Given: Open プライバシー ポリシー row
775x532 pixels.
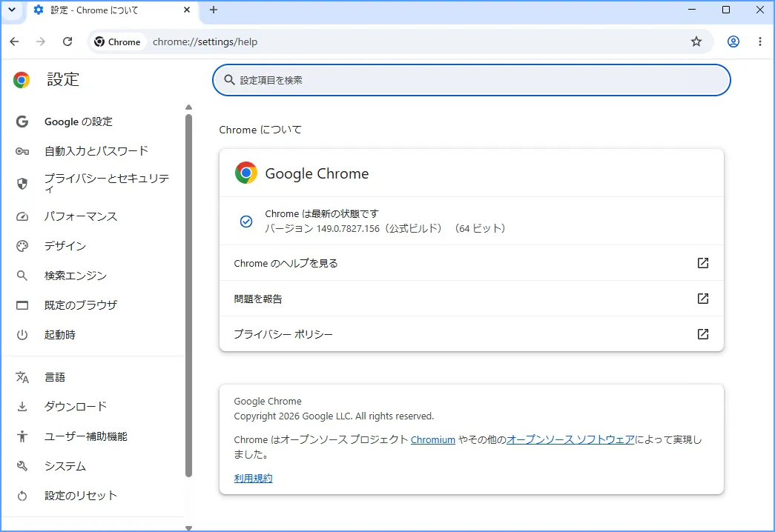Looking at the screenshot, I should (472, 334).
